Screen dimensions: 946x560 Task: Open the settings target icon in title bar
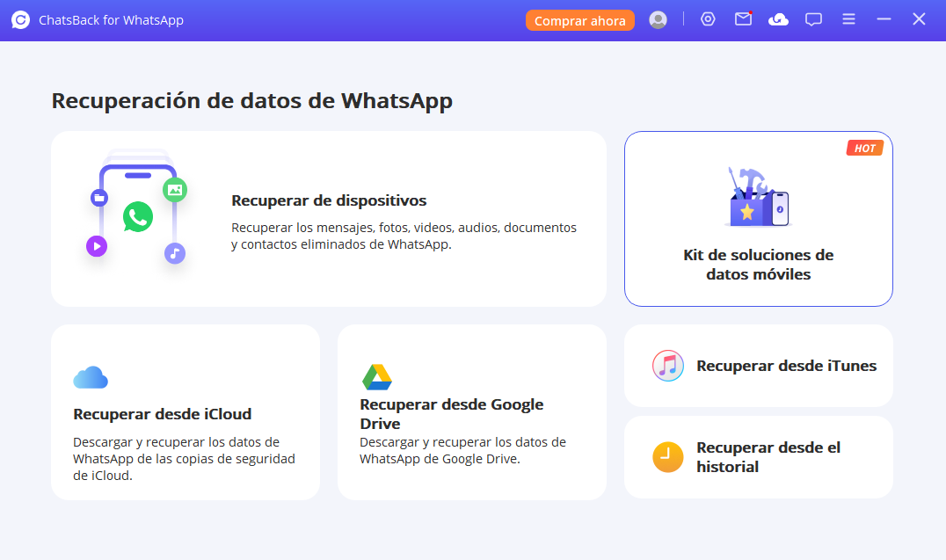pyautogui.click(x=708, y=19)
